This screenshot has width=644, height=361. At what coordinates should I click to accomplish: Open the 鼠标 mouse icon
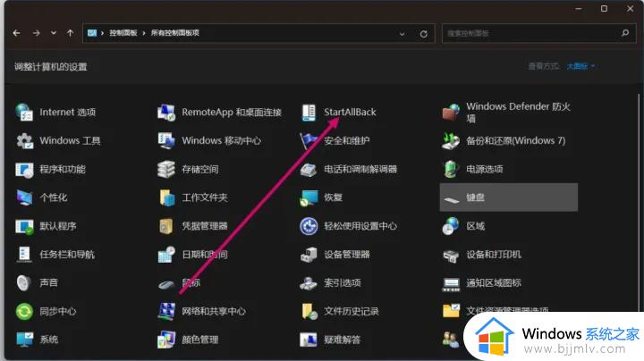166,282
